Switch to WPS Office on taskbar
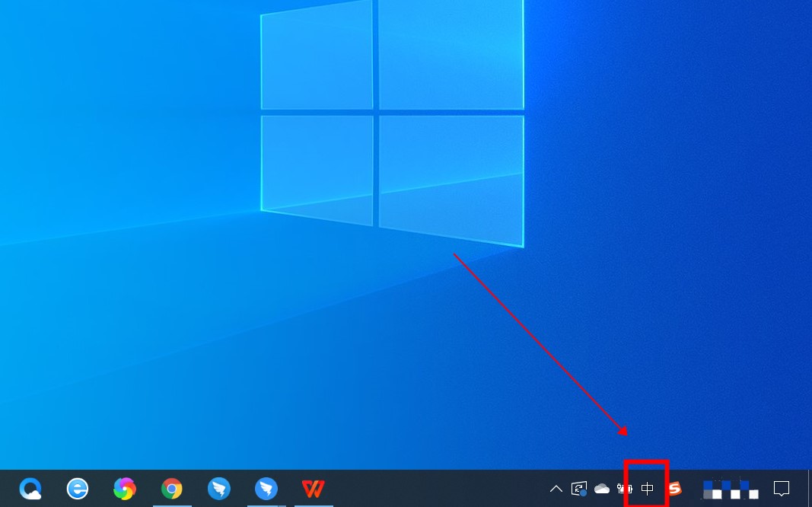 (x=313, y=488)
